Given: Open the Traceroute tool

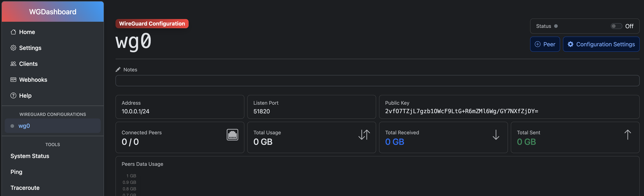Looking at the screenshot, I should point(52,188).
